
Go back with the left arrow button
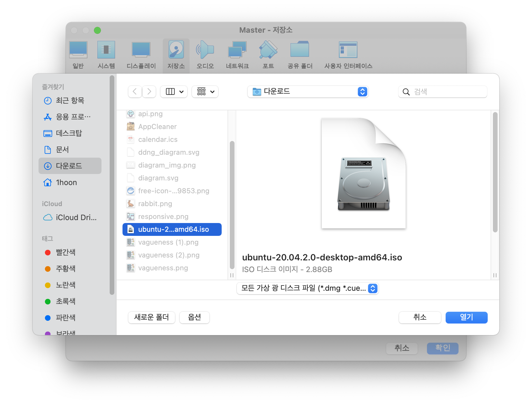135,92
